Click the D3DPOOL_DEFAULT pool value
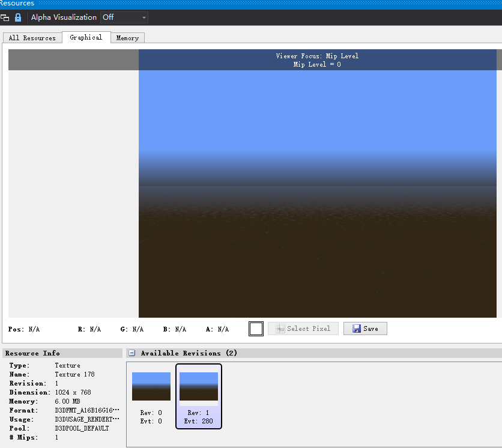Image resolution: width=502 pixels, height=448 pixels. point(82,428)
